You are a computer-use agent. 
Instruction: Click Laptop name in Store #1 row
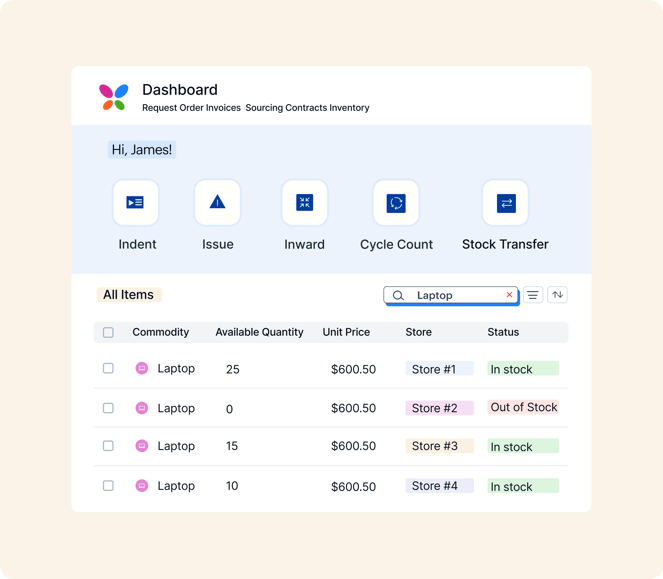pos(176,369)
